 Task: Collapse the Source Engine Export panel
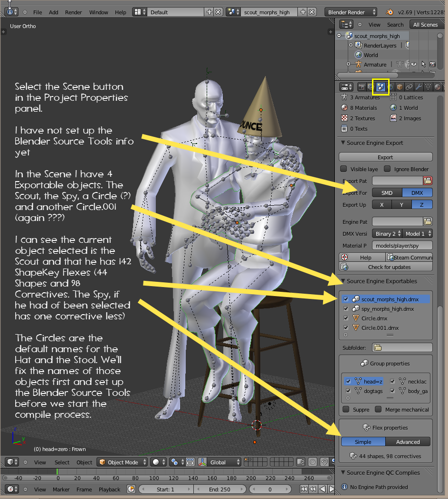coord(343,143)
